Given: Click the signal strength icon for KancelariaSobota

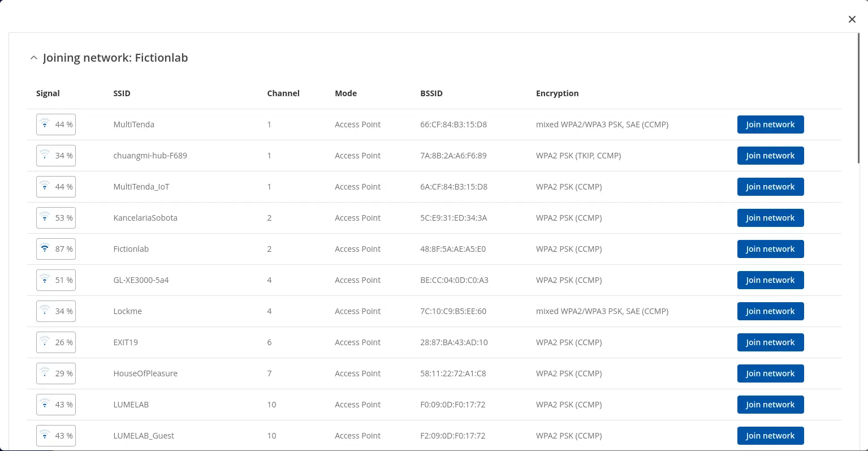Looking at the screenshot, I should [x=45, y=218].
